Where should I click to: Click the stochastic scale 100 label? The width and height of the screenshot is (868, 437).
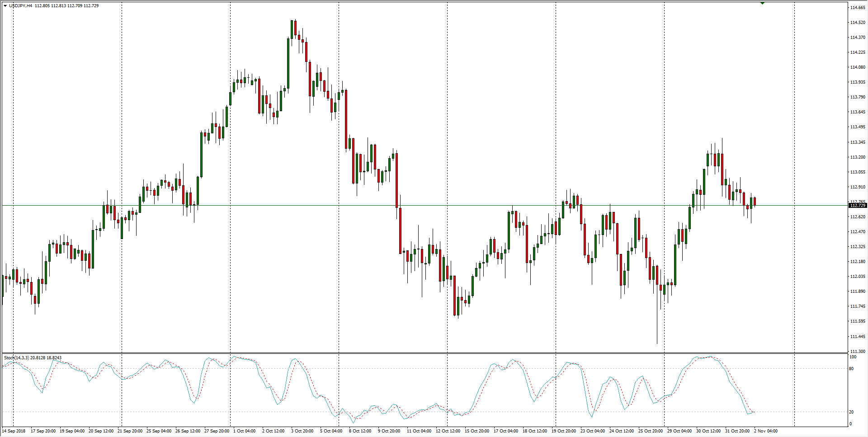click(x=853, y=357)
